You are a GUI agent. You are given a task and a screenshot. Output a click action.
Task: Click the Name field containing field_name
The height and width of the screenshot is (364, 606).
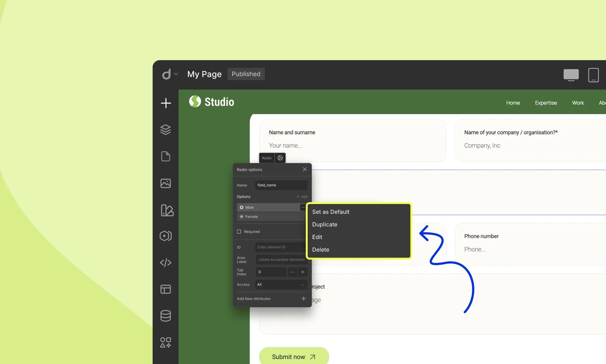pos(281,185)
